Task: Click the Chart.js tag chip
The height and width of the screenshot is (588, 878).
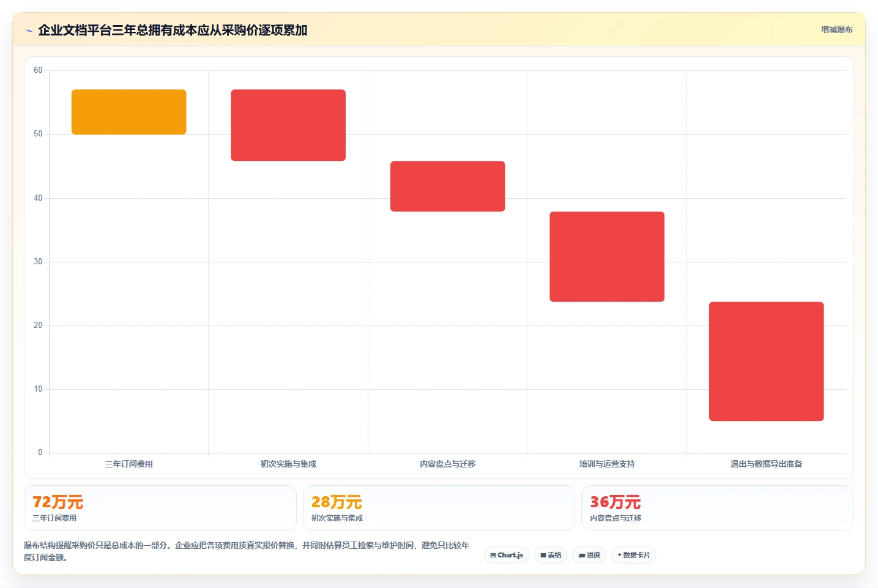Action: [x=507, y=555]
